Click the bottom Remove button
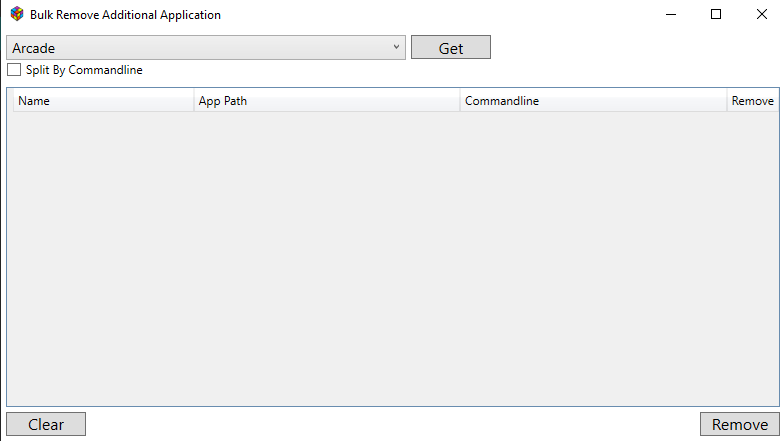This screenshot has height=441, width=784. pos(740,424)
